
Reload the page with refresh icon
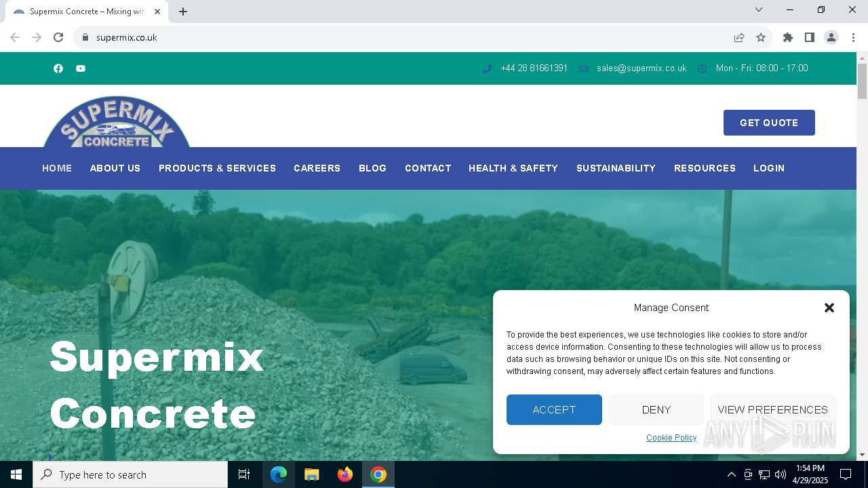58,37
